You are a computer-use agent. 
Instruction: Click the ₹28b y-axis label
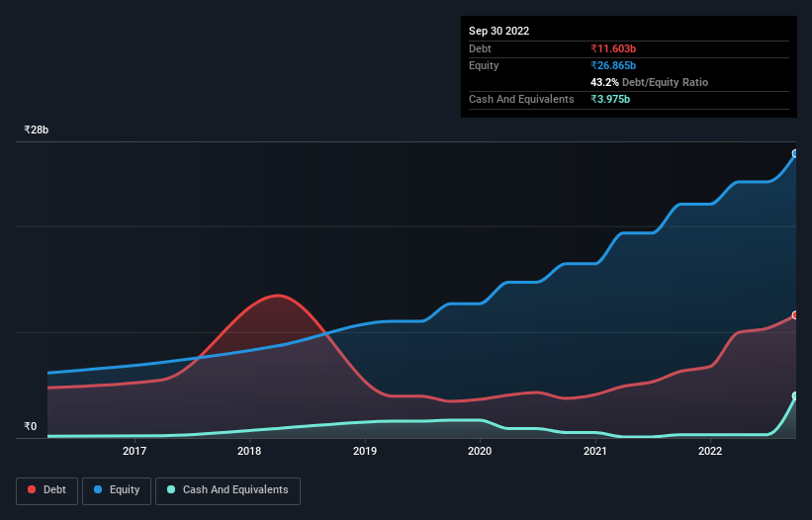click(37, 130)
